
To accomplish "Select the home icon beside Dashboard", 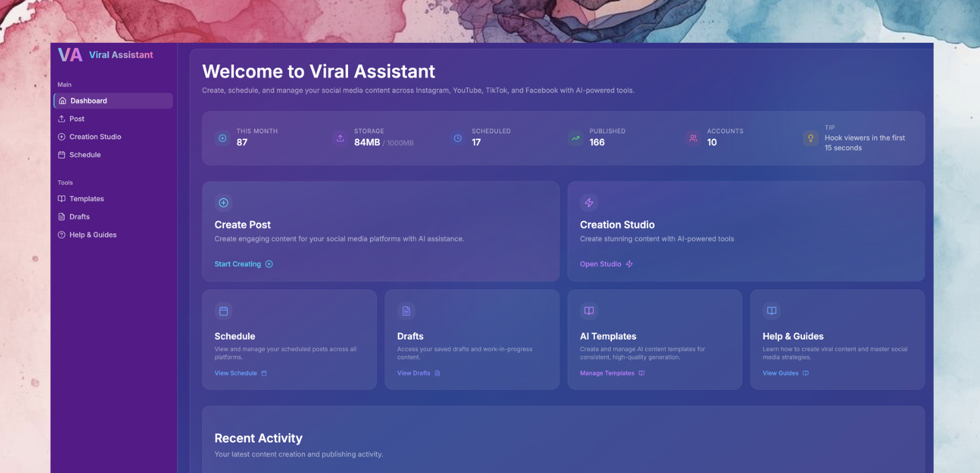I will pos(62,100).
